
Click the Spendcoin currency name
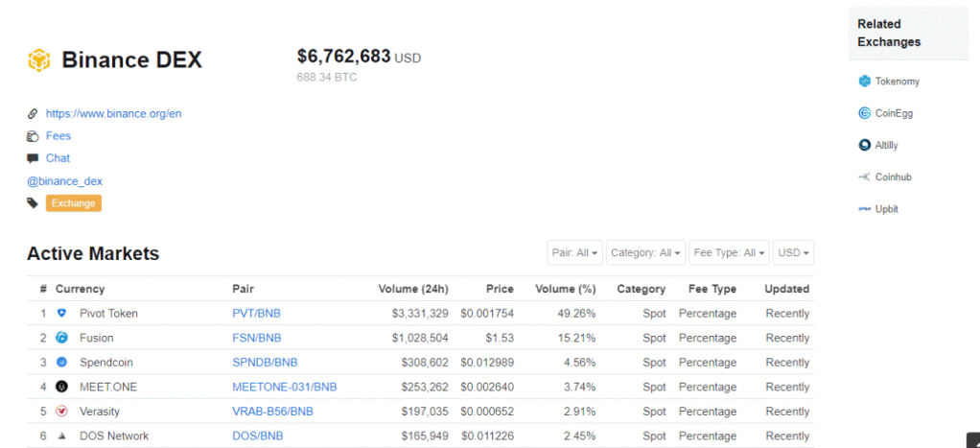click(106, 363)
